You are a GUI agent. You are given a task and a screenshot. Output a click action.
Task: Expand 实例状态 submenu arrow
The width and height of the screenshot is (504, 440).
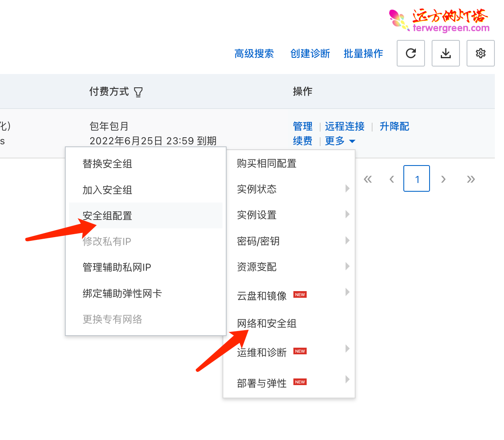pos(347,189)
